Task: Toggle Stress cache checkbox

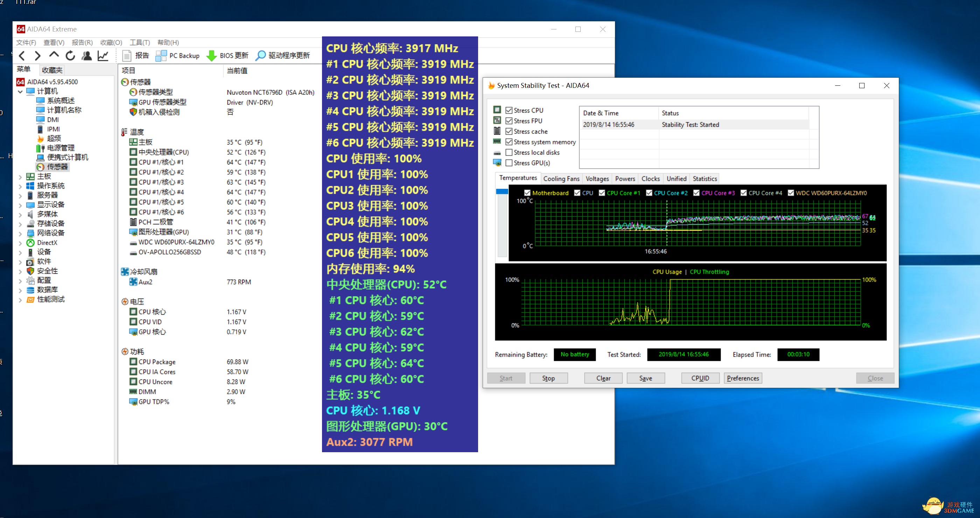Action: pyautogui.click(x=509, y=131)
